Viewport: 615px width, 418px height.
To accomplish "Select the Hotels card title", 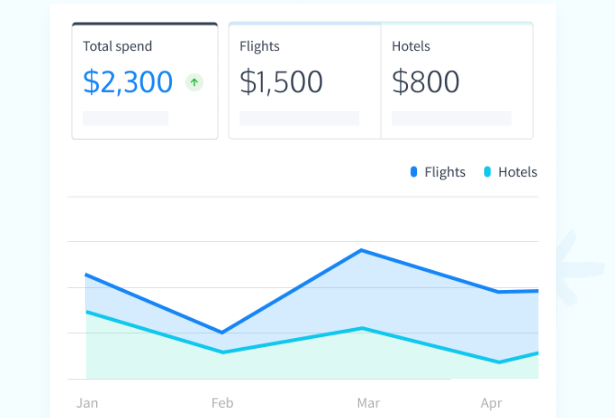I will click(411, 46).
